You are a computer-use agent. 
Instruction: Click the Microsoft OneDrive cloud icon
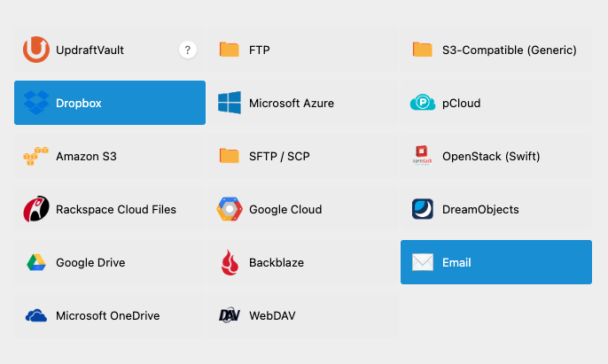coord(36,315)
